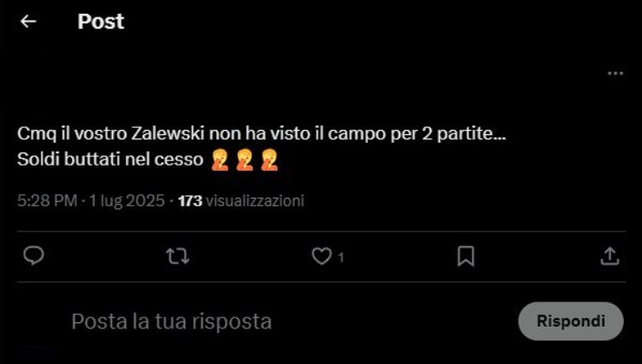The width and height of the screenshot is (642, 364).
Task: Click the middle facepalm emoji
Action: pos(245,159)
